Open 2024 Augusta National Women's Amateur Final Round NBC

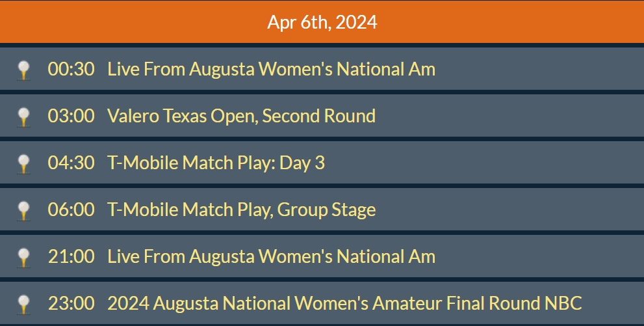[344, 303]
